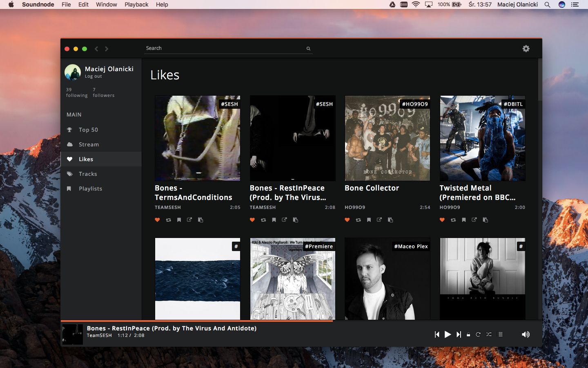588x368 pixels.
Task: Click the #SESH tag on Bones - TermsAndConditions
Action: click(x=229, y=104)
